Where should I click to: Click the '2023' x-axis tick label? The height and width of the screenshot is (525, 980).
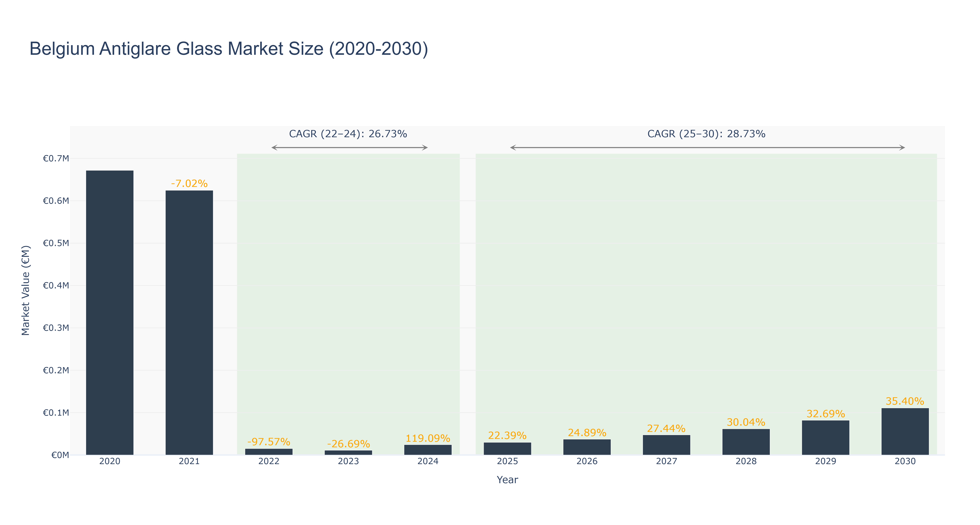coord(348,461)
